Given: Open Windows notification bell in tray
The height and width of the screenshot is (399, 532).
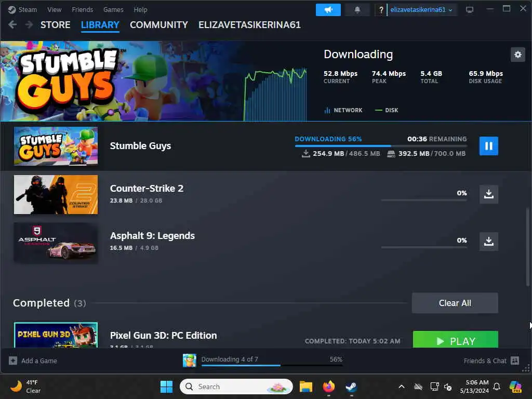Looking at the screenshot, I should pyautogui.click(x=497, y=387).
